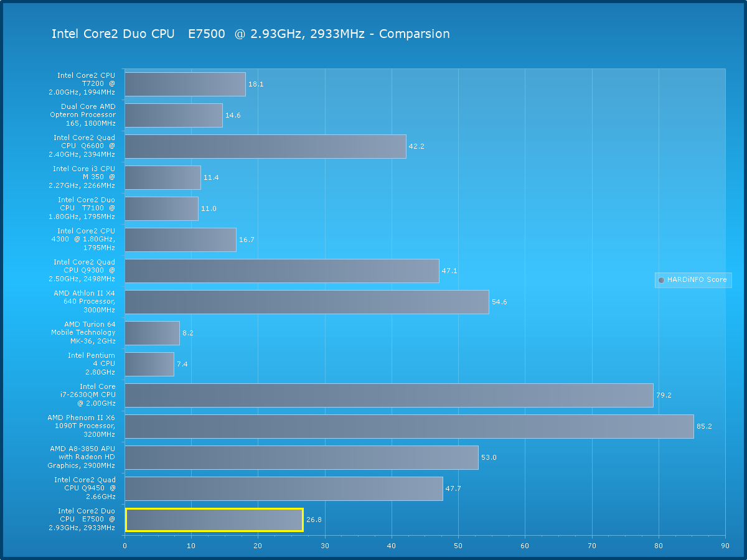Click the HARDiNFO Score legend marker dot
This screenshot has height=560, width=747.
click(661, 280)
